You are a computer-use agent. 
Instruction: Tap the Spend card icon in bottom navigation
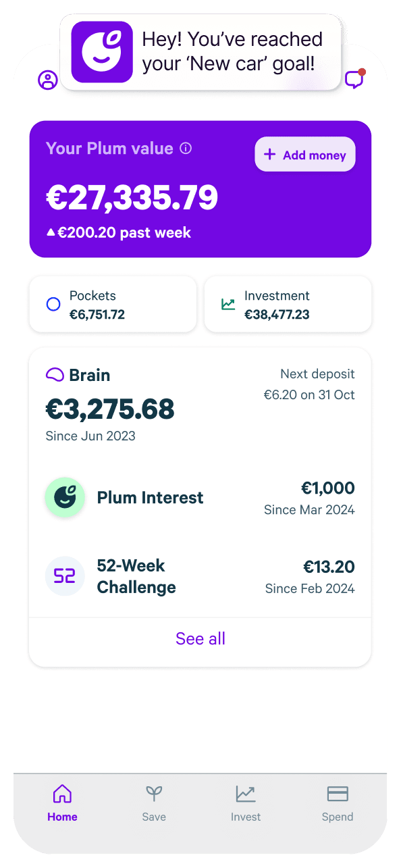(338, 794)
